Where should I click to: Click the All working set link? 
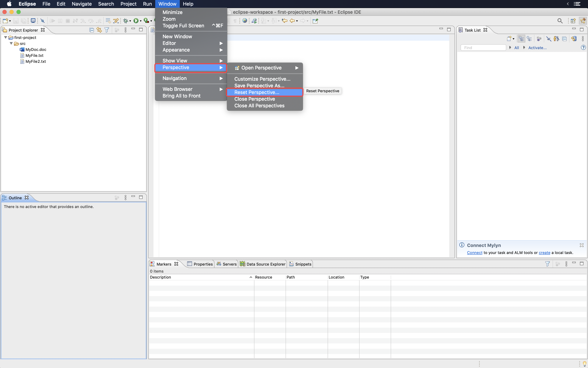point(517,48)
